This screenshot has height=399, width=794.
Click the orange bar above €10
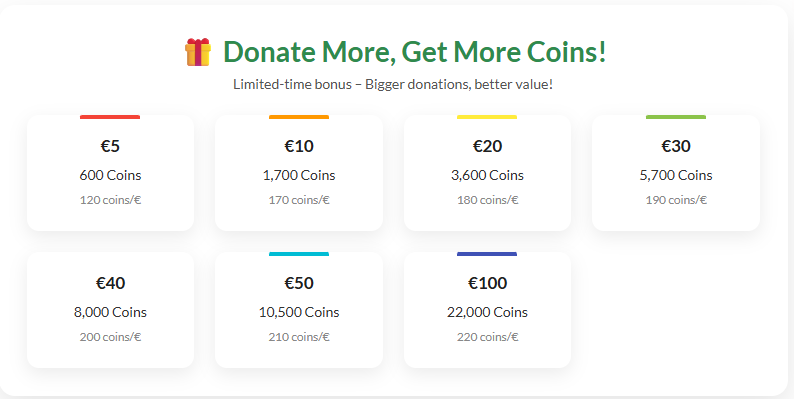point(299,117)
